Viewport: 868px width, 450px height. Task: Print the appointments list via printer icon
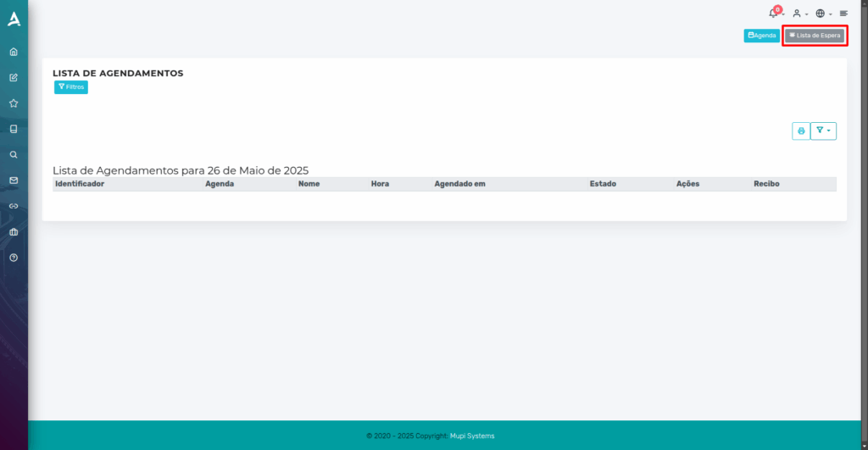coord(801,131)
